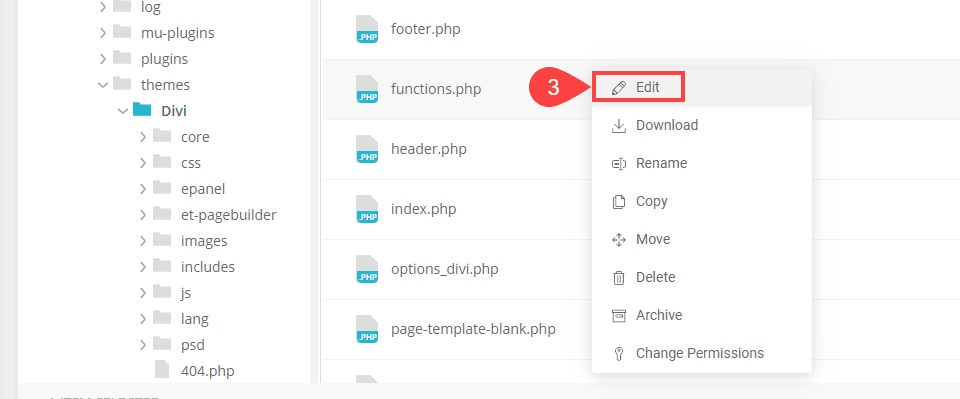Open the log label in folder tree
Image resolution: width=960 pixels, height=399 pixels.
(151, 7)
